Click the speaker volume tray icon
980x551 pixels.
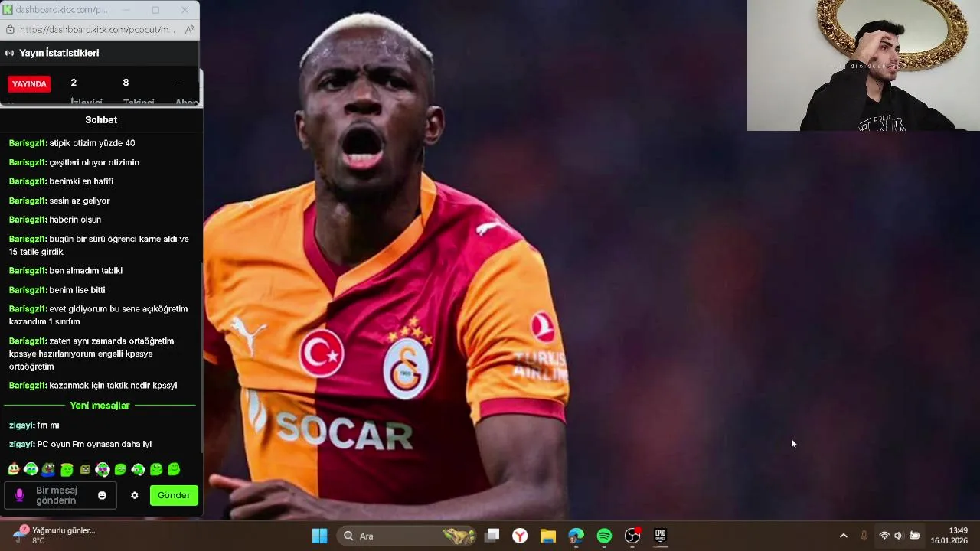[899, 536]
